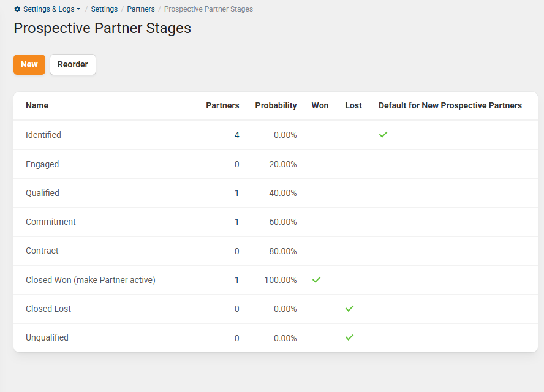
Task: Open the Contract stage entry
Action: tap(42, 251)
